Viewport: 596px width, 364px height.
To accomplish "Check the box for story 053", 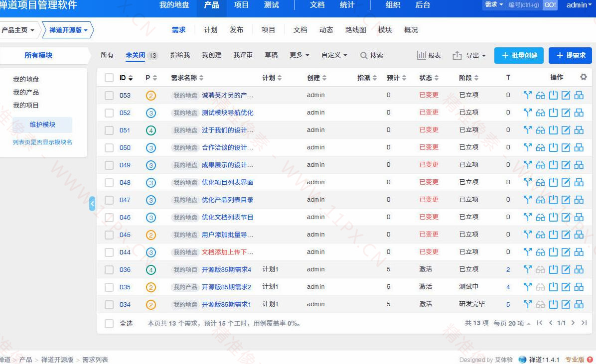I will tap(109, 96).
